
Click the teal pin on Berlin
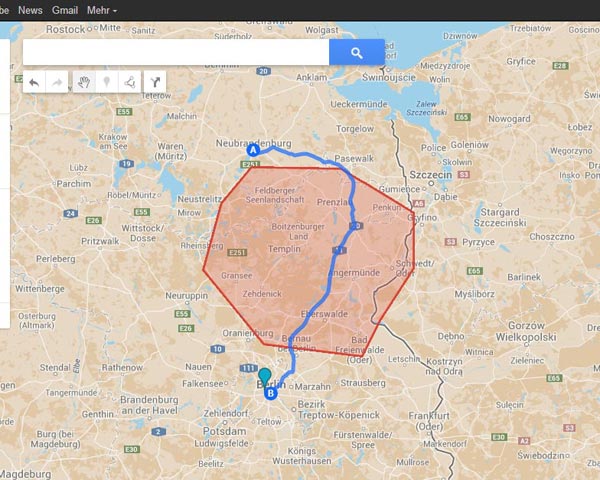264,375
